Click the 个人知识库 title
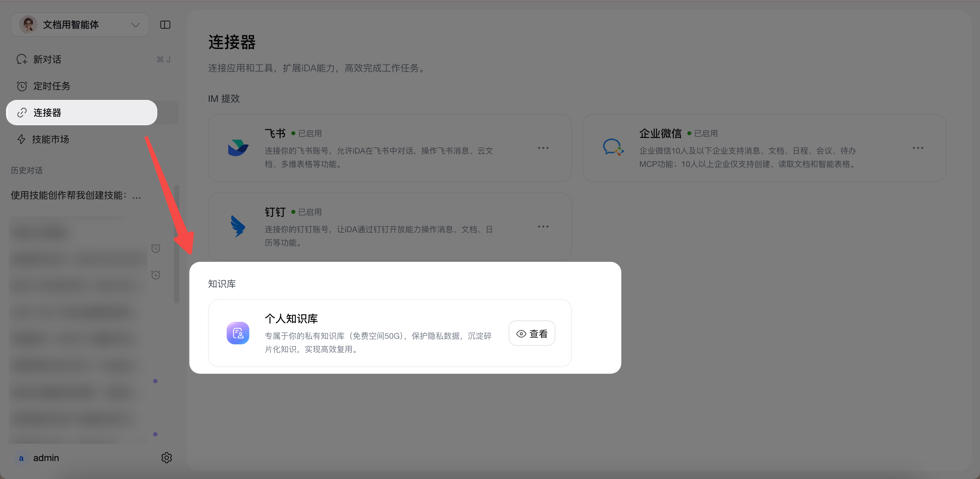 point(291,318)
